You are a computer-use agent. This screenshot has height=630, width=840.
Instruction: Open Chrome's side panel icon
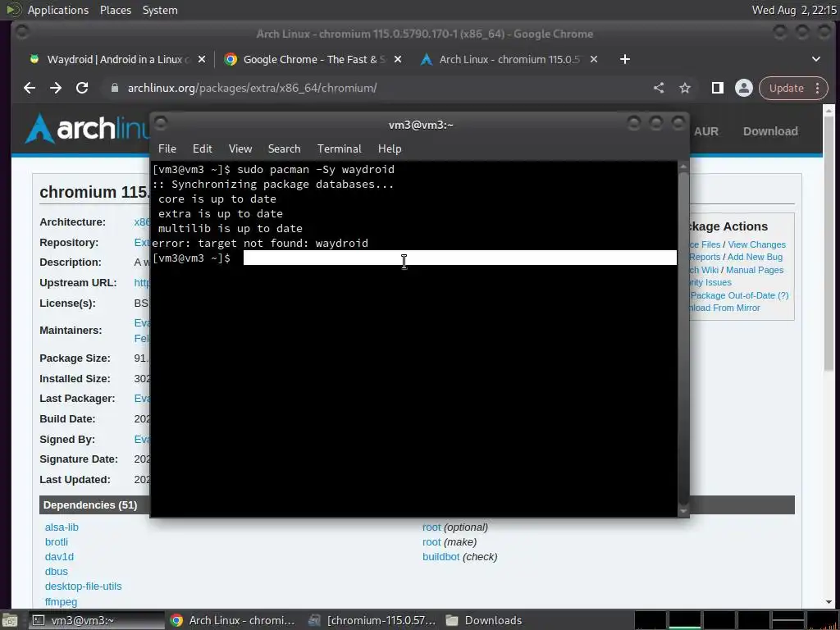[717, 88]
